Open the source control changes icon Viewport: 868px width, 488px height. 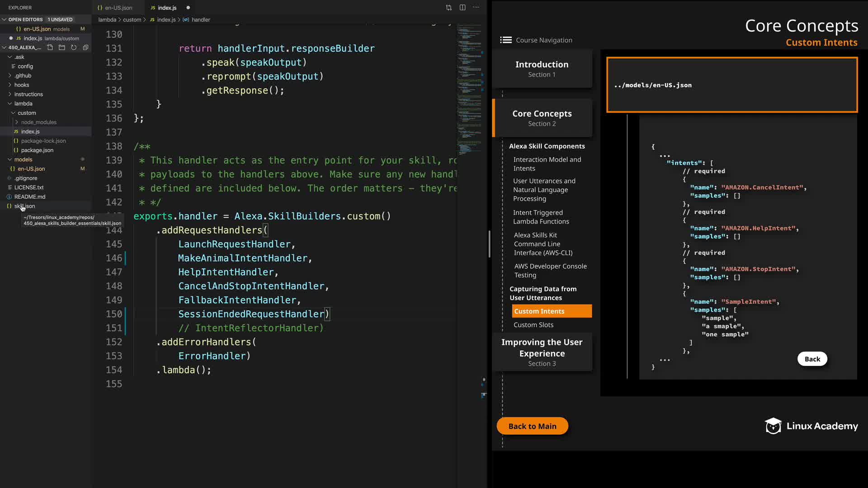coord(448,8)
